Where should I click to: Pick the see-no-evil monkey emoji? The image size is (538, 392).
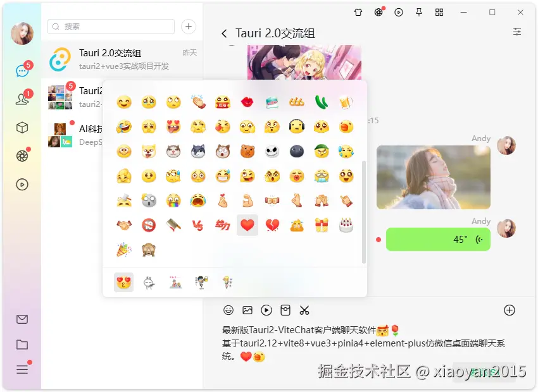point(149,250)
